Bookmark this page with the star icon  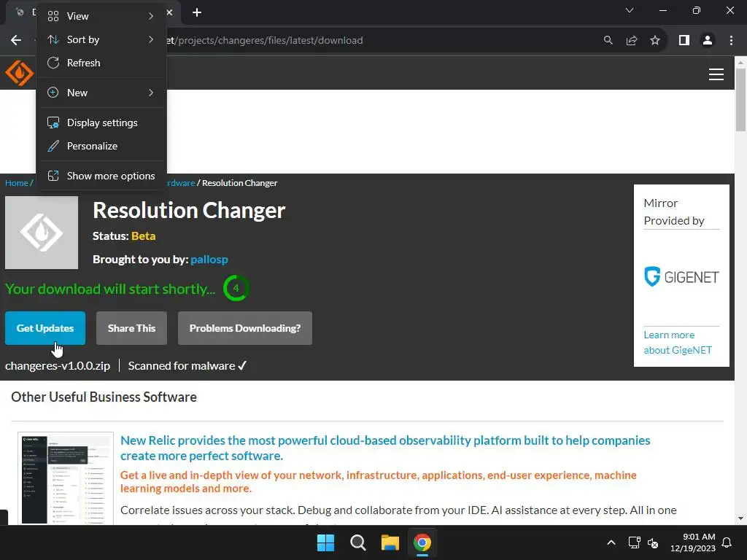(655, 41)
